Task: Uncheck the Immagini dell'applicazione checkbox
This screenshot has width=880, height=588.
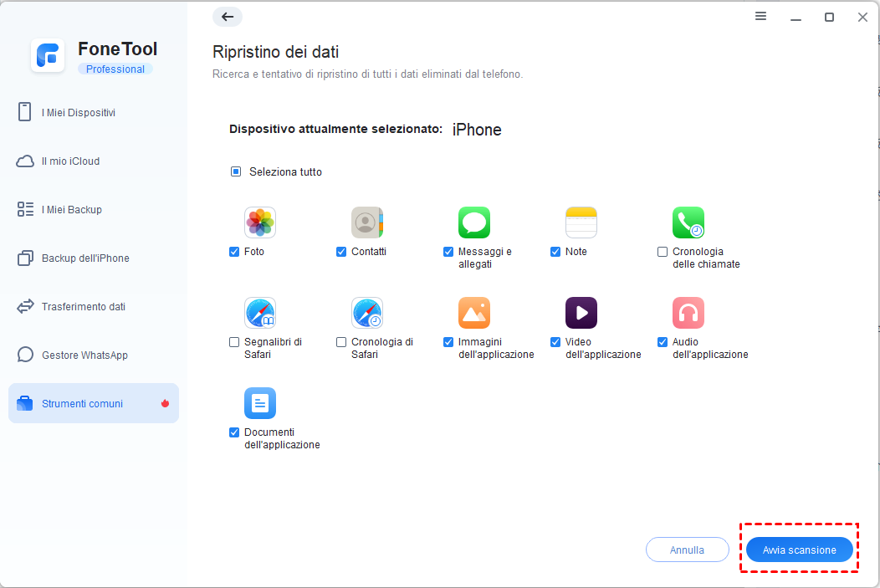Action: coord(448,342)
